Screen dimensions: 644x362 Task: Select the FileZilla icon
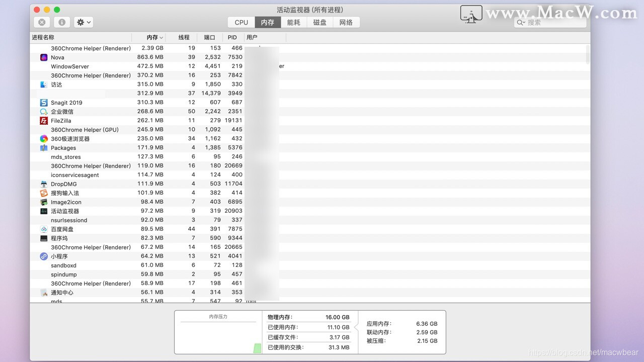pos(44,121)
